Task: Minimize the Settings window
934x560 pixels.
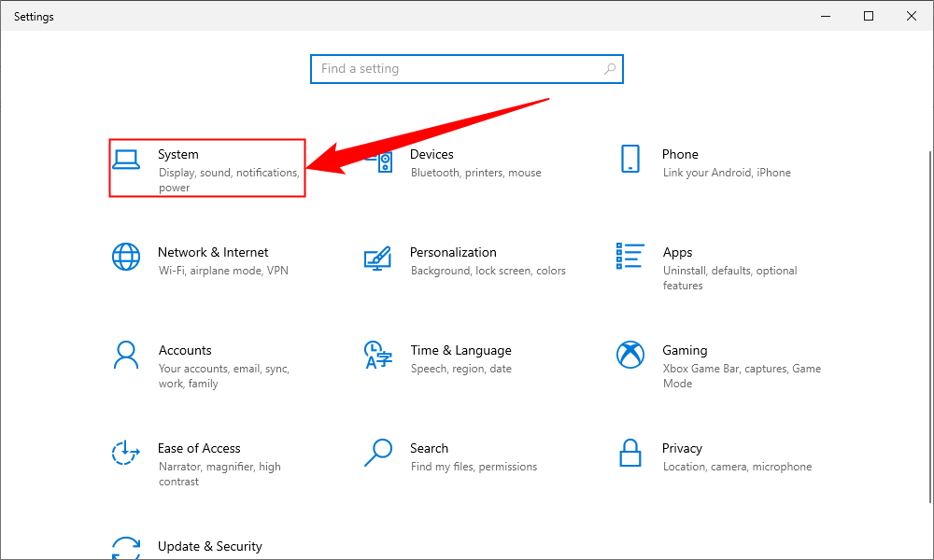Action: [x=826, y=16]
